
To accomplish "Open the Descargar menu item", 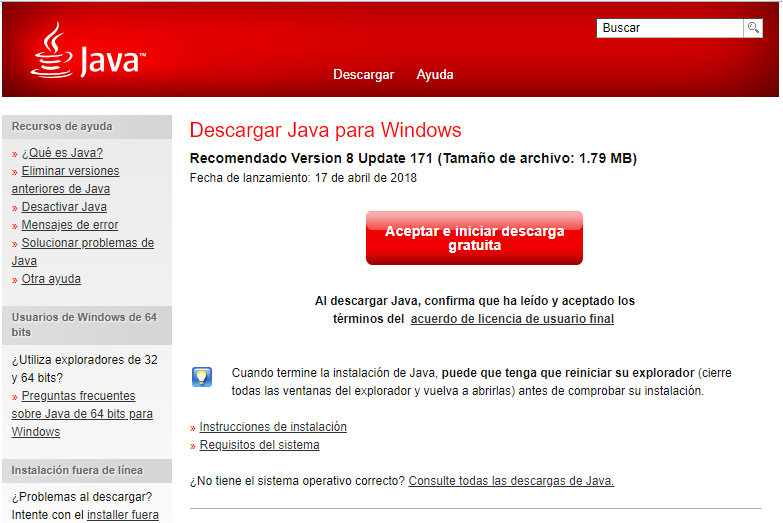I will tap(363, 75).
